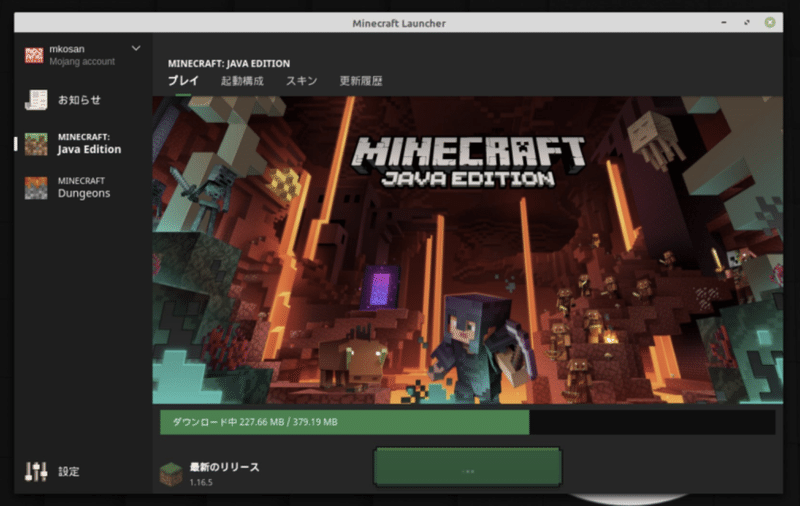Click the Minecraft Java Edition banner image
This screenshot has width=800, height=506.
tap(467, 250)
